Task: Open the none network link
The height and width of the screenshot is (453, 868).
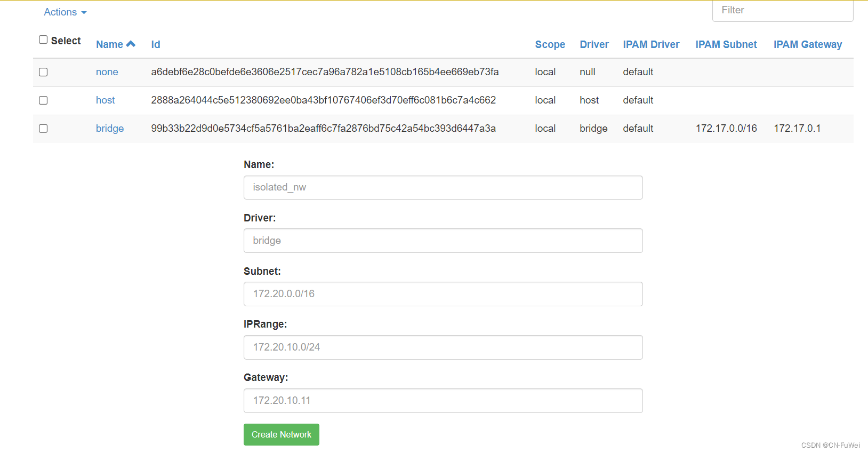Action: click(107, 72)
